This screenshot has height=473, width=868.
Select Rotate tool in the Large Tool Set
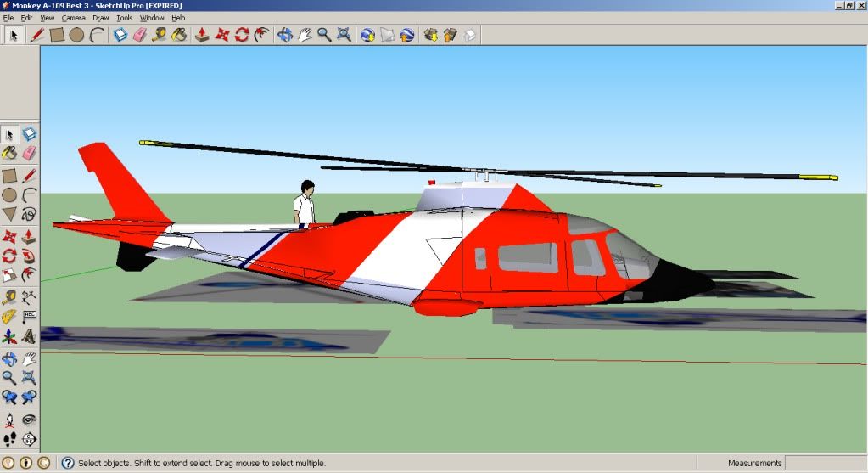[x=9, y=256]
